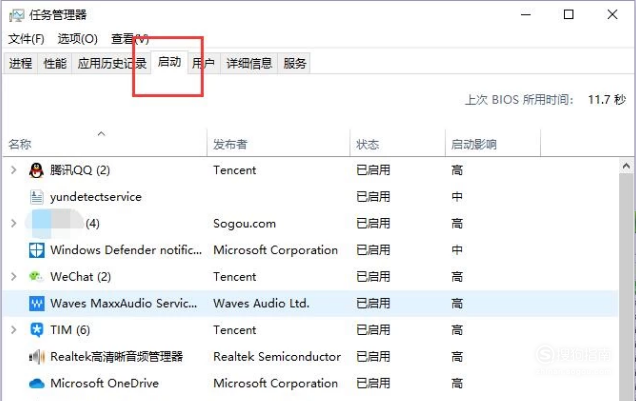The width and height of the screenshot is (636, 401).
Task: Click publisher Realtek Semiconductor
Action: click(x=277, y=357)
